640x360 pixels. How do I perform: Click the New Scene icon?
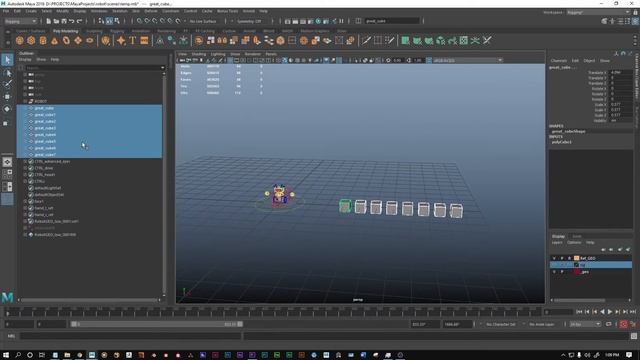(48, 21)
